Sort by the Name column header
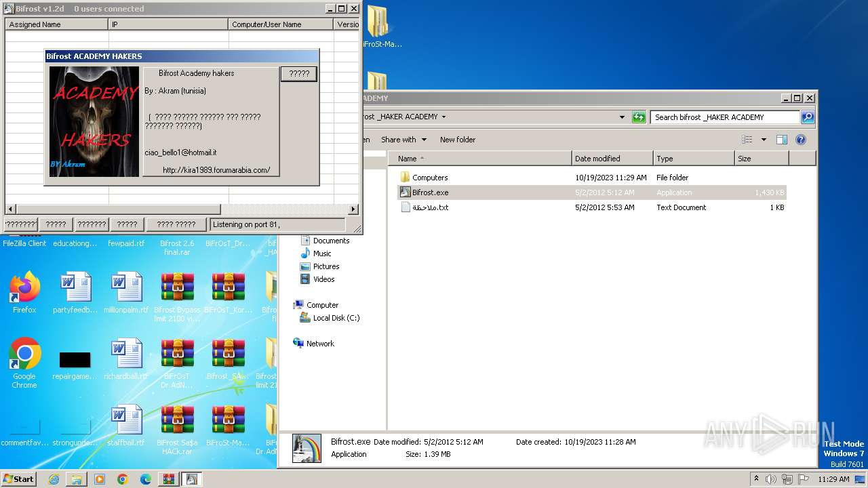This screenshot has width=868, height=488. [x=480, y=159]
